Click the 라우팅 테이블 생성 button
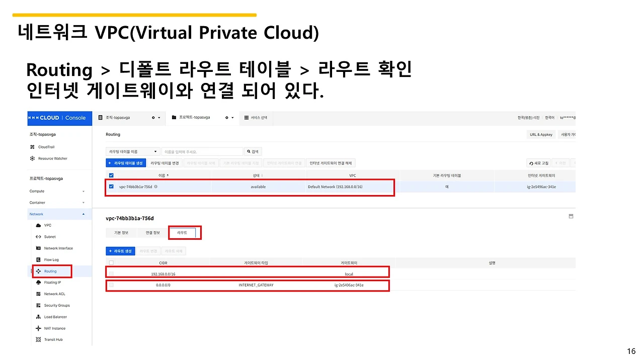The height and width of the screenshot is (362, 644). pyautogui.click(x=126, y=163)
